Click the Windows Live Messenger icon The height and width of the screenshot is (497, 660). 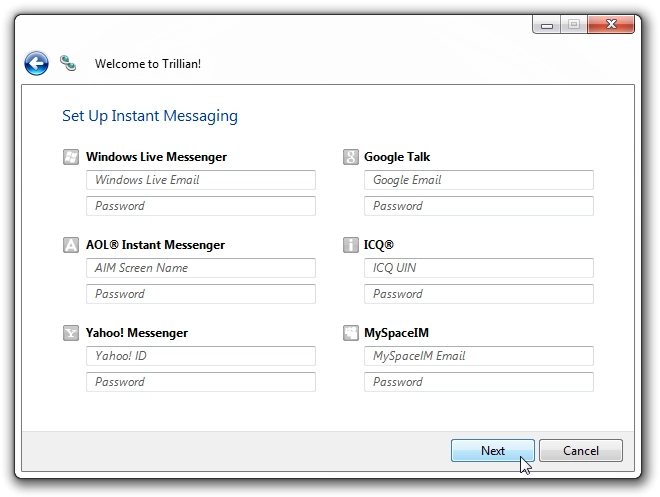point(71,157)
